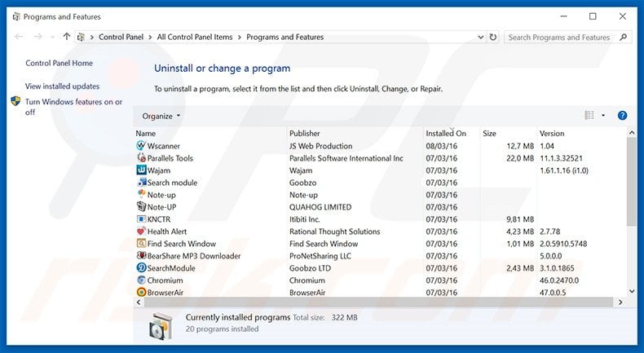
Task: Refresh the Programs and Features list
Action: pyautogui.click(x=493, y=37)
